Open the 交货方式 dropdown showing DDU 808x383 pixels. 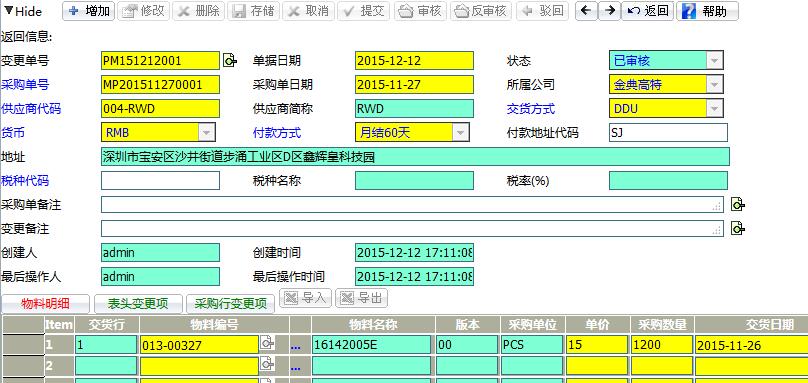714,108
